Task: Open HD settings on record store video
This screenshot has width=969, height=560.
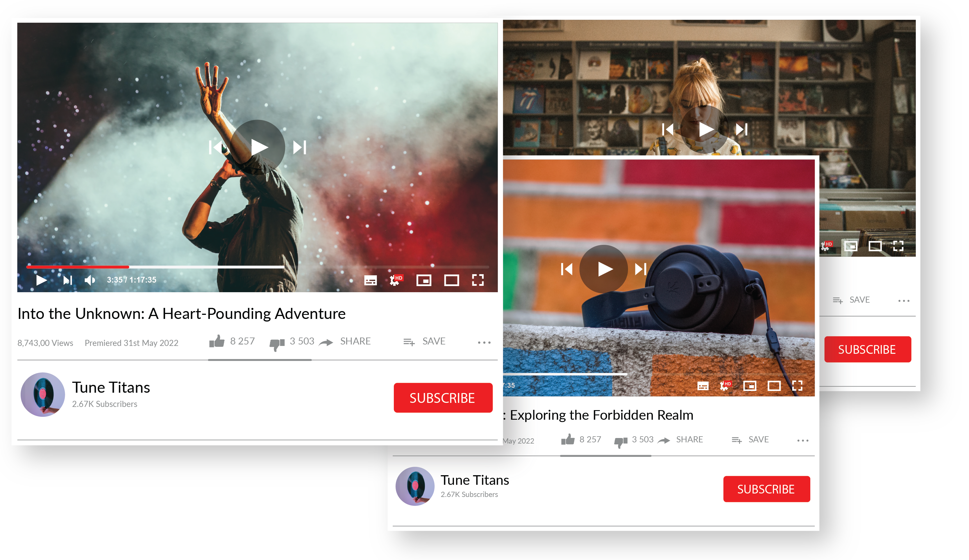Action: coord(826,246)
